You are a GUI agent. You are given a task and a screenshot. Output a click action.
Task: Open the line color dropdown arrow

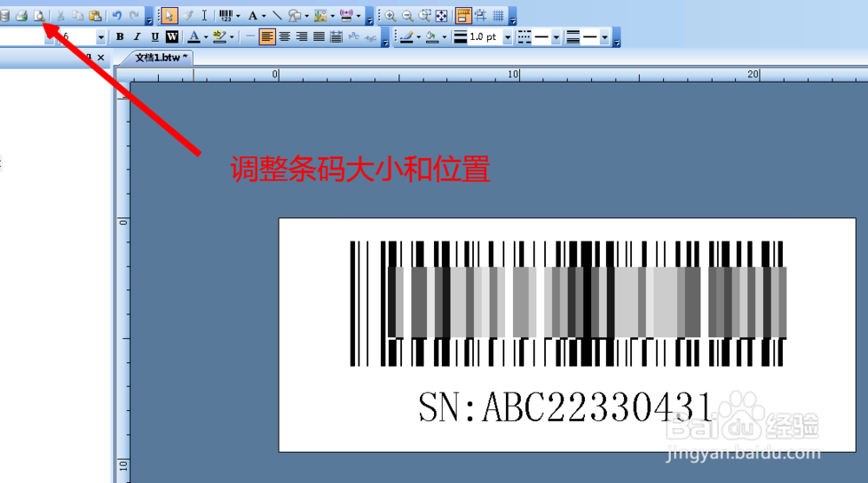tap(418, 37)
